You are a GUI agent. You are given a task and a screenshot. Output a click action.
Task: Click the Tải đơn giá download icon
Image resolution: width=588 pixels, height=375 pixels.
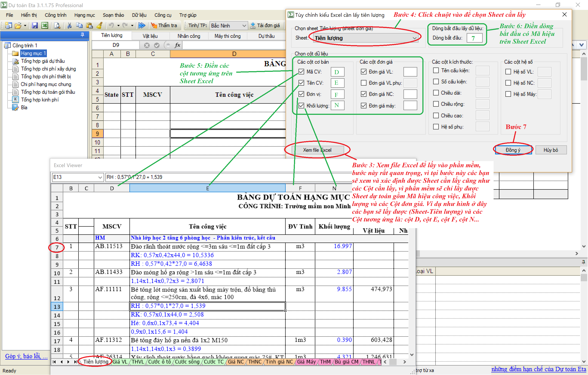click(x=253, y=25)
